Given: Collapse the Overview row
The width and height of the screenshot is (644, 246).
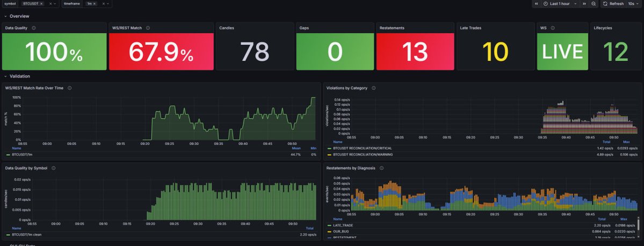Looking at the screenshot, I should point(5,16).
